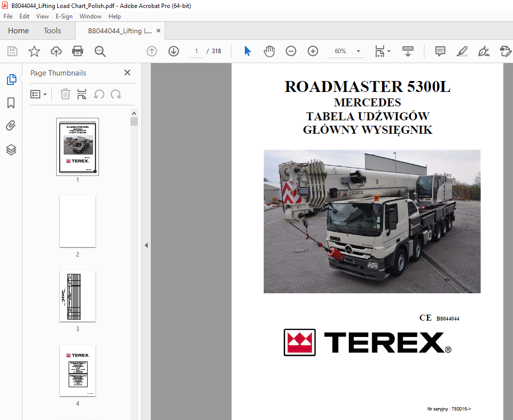Open the File menu
The width and height of the screenshot is (513, 420).
(x=8, y=16)
